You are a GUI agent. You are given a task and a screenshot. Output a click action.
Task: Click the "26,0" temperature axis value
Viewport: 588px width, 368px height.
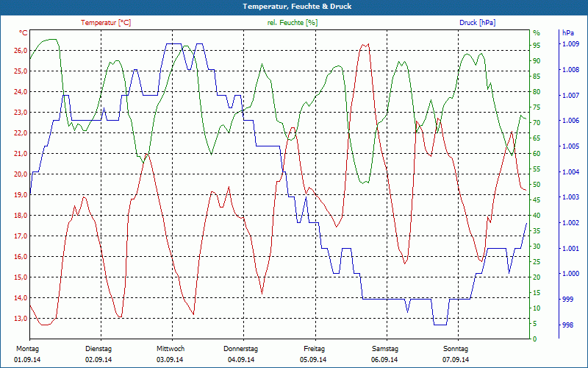tap(21, 51)
